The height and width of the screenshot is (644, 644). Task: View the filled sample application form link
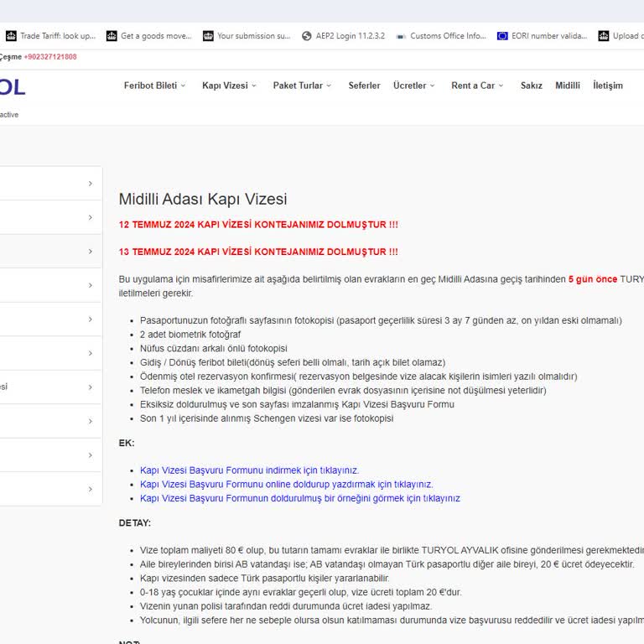click(299, 498)
